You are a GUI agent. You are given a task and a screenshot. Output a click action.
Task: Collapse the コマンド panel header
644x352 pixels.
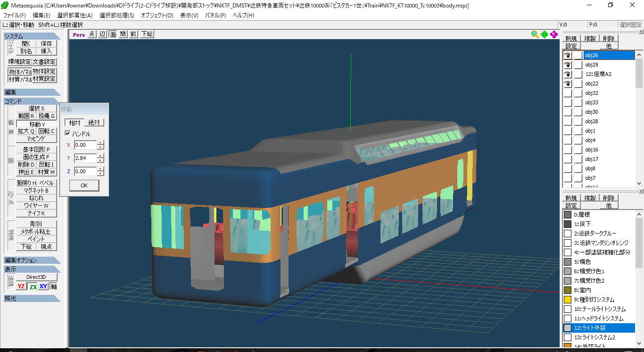click(x=32, y=101)
